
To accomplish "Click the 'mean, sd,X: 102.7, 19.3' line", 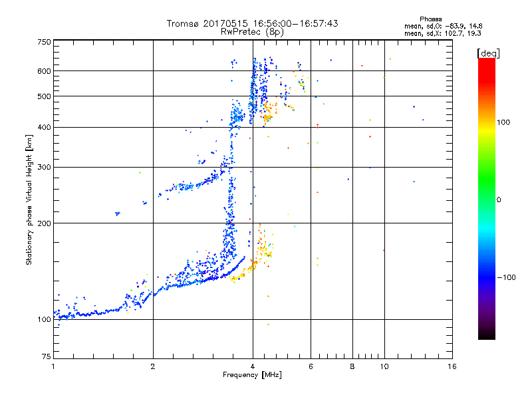I will coord(443,33).
